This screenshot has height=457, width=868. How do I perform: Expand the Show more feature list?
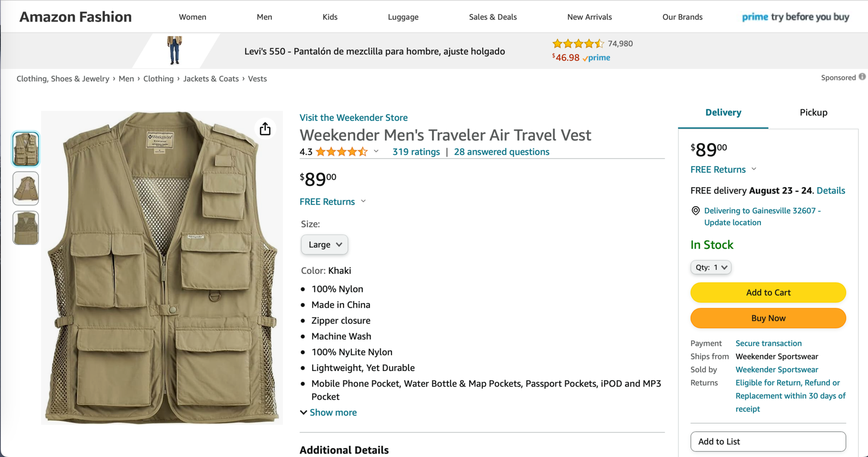(329, 412)
